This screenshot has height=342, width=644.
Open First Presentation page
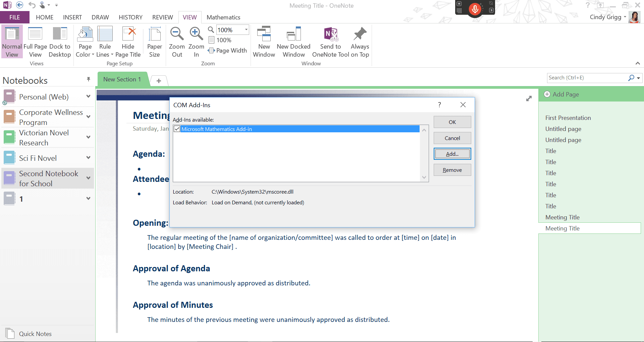(568, 118)
